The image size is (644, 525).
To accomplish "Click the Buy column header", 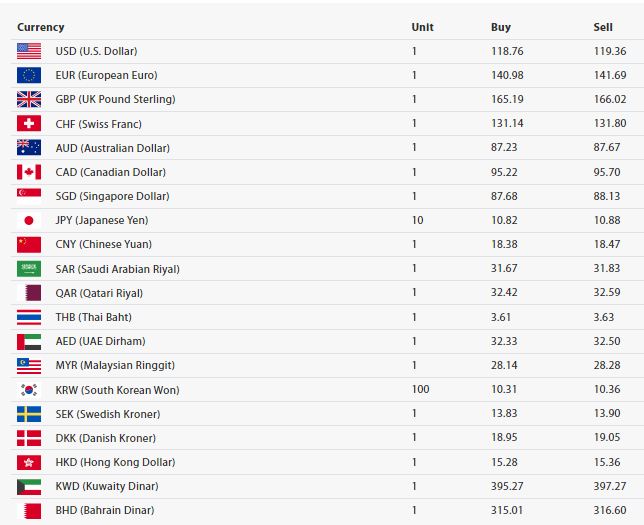I will 501,27.
